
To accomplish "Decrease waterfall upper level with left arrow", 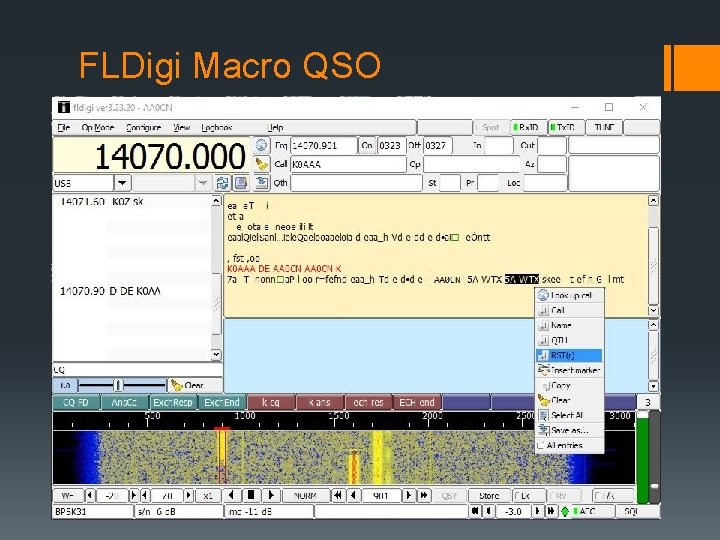I will click(90, 495).
